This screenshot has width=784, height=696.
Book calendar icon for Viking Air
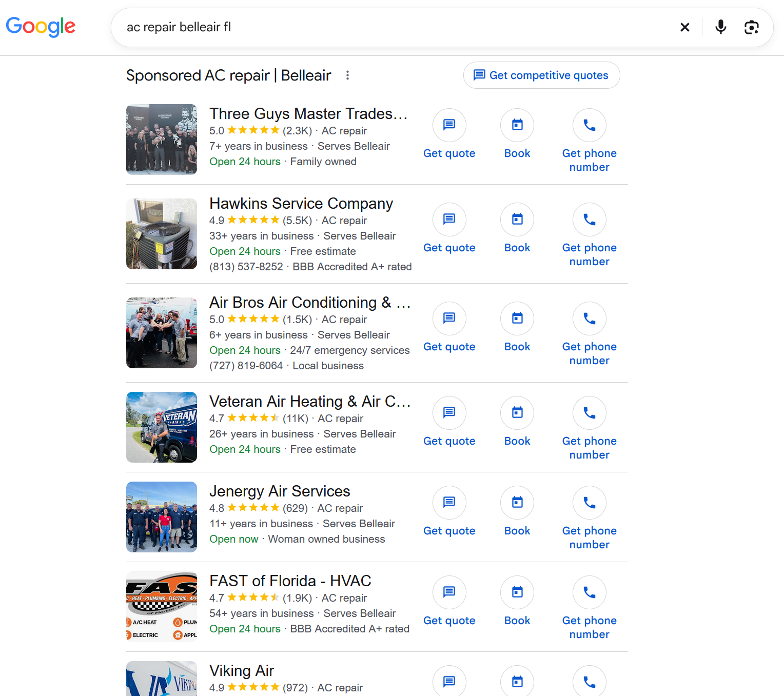click(517, 681)
